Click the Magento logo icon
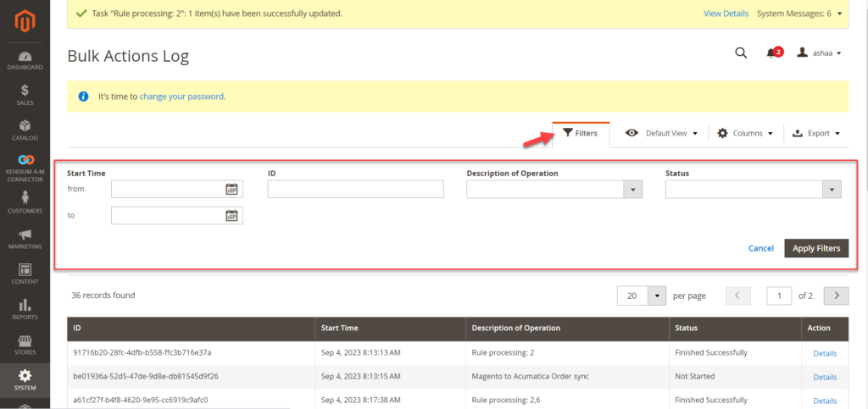 (x=25, y=21)
